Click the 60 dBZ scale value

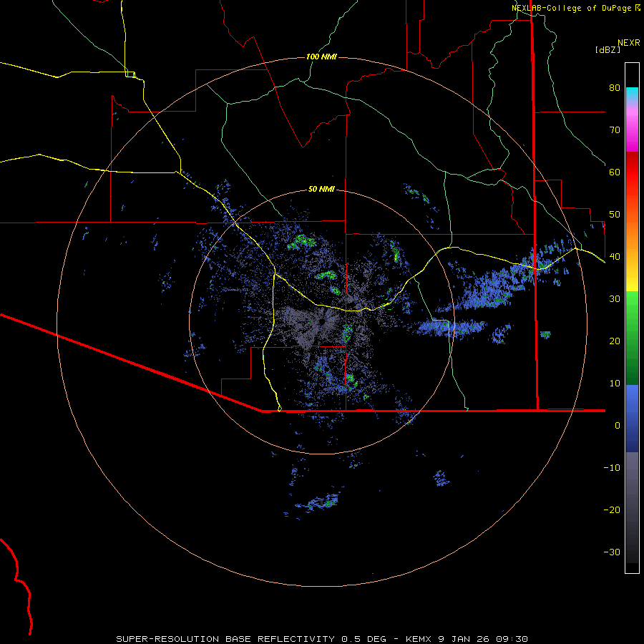point(615,172)
